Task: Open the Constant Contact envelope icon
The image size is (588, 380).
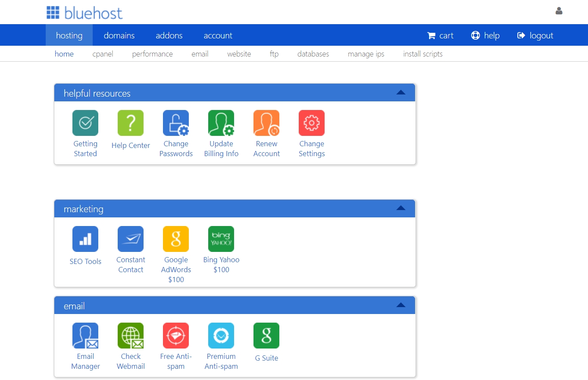Action: tap(131, 239)
